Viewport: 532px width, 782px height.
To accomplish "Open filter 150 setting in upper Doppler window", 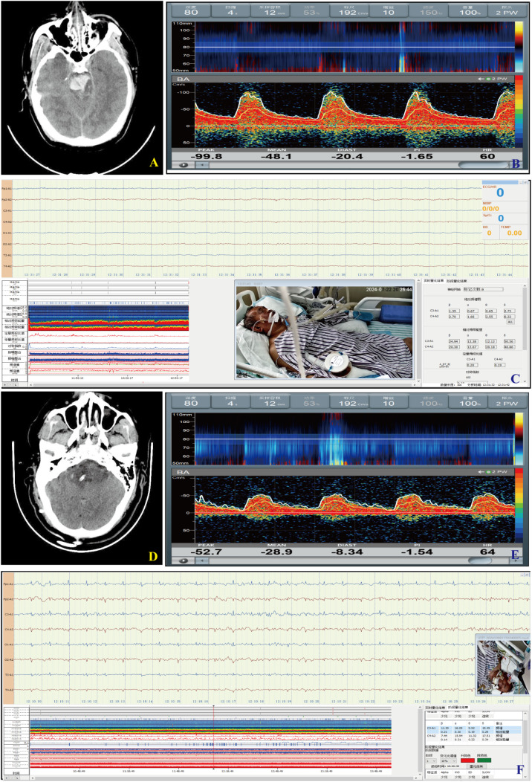I will click(x=428, y=11).
